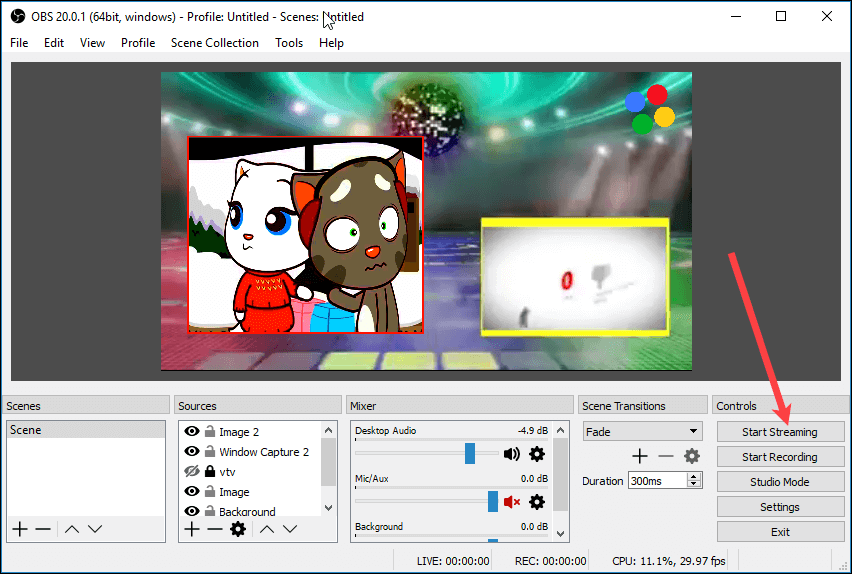Open the Tools menu
The image size is (852, 574).
point(289,43)
